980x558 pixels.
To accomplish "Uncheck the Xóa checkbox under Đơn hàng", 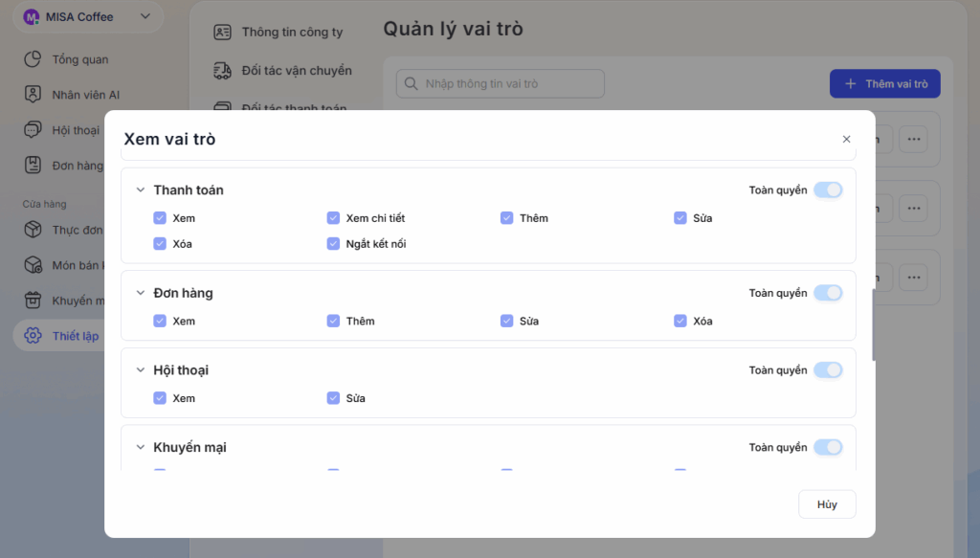I will [680, 322].
